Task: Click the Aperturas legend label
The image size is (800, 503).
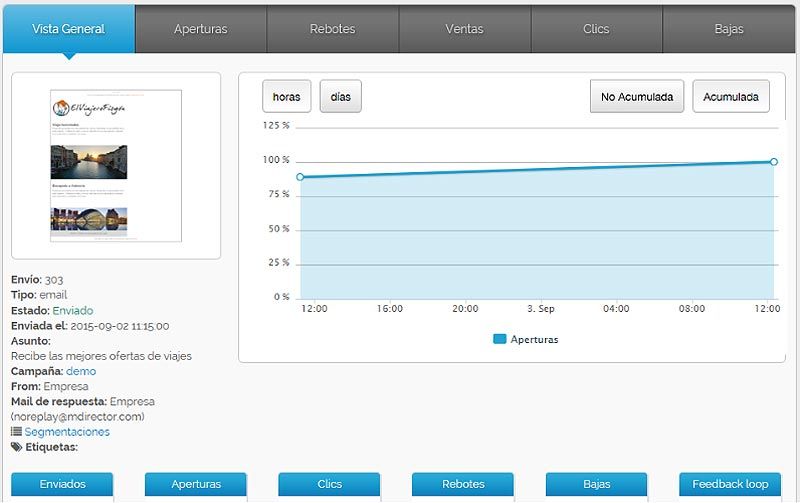Action: 534,339
